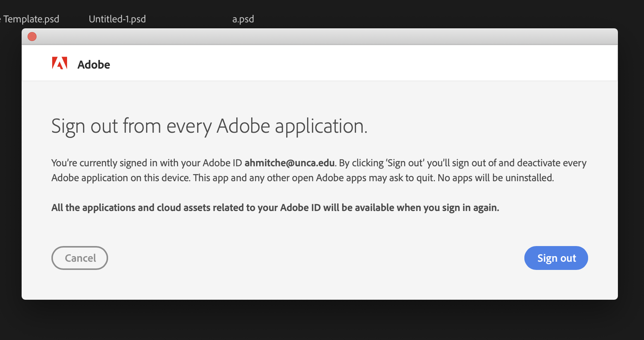This screenshot has height=340, width=644.
Task: Click the 'No apps will be uninstalled' sentence
Action: (495, 178)
